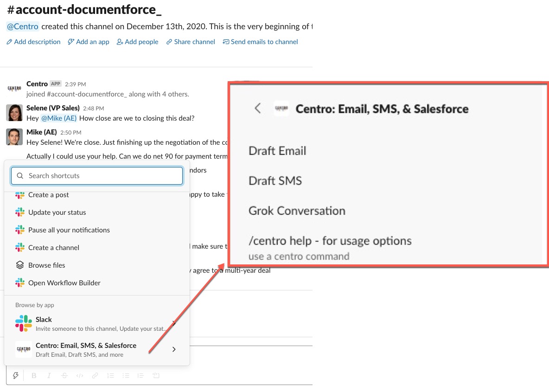The image size is (549, 392).
Task: Toggle inline code formatting icon
Action: (x=80, y=376)
